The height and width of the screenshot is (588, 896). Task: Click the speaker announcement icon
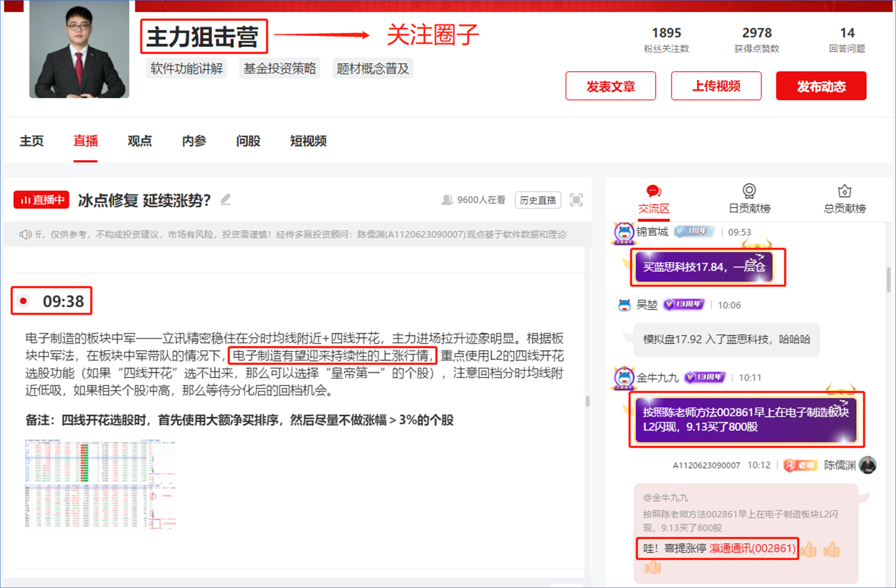(25, 234)
